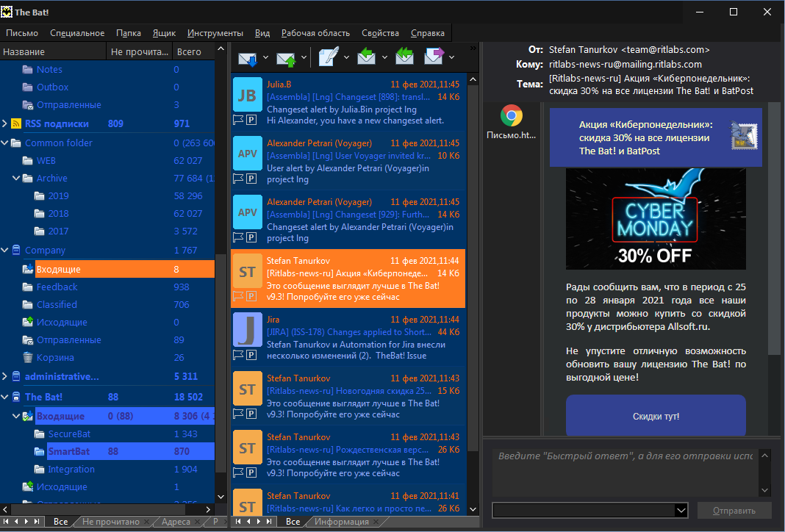This screenshot has height=532, width=785.
Task: Click the Classified folder icon
Action: (28, 304)
